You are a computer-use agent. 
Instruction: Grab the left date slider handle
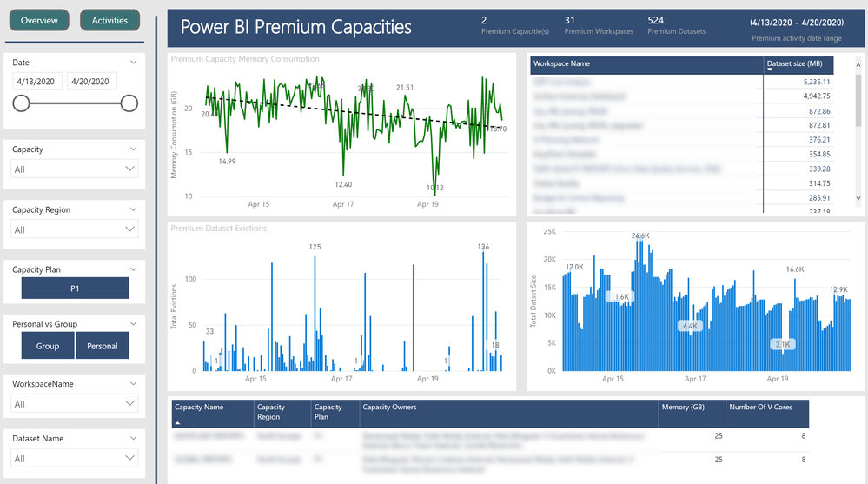21,103
